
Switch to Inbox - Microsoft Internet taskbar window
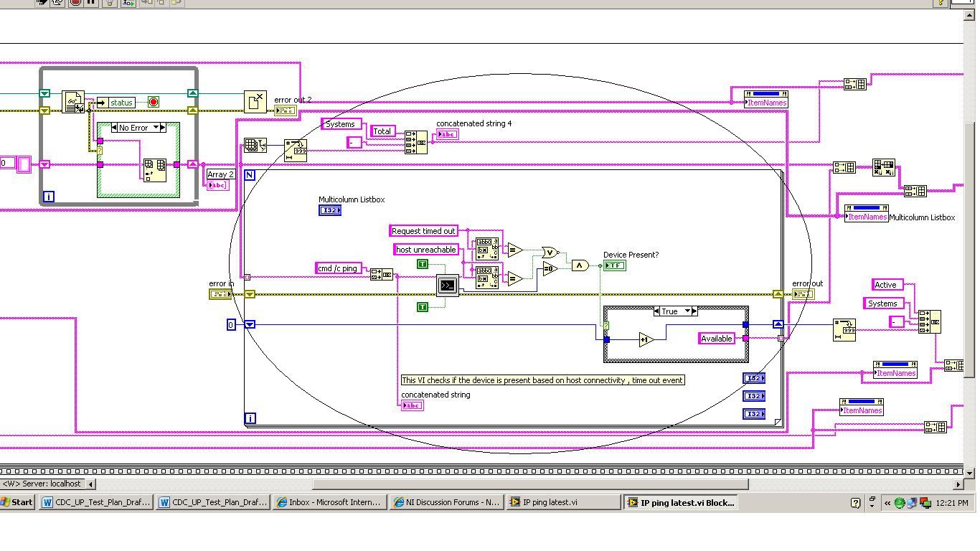pos(329,502)
